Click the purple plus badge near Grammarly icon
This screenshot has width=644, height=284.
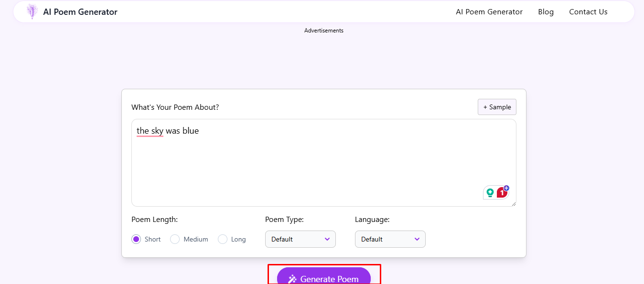coord(506,187)
